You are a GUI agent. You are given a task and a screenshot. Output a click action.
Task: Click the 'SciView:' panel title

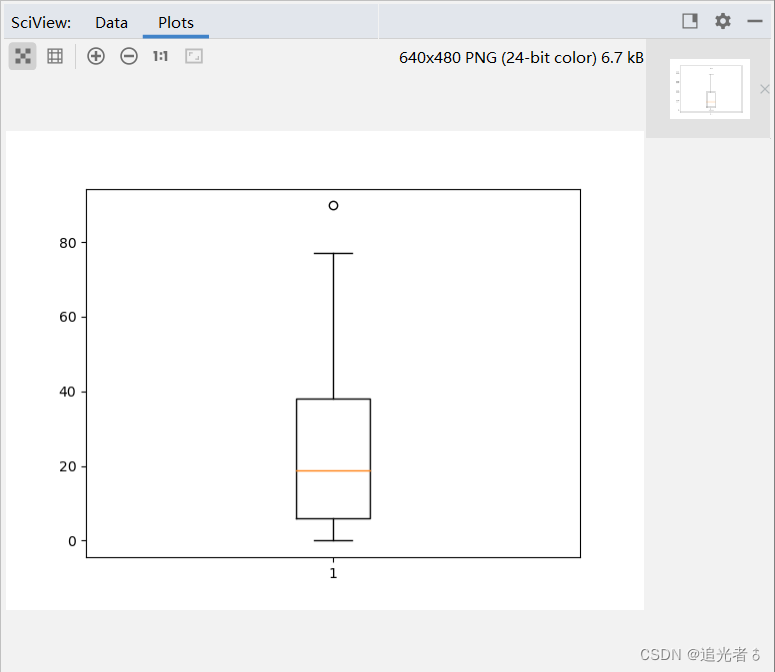41,23
